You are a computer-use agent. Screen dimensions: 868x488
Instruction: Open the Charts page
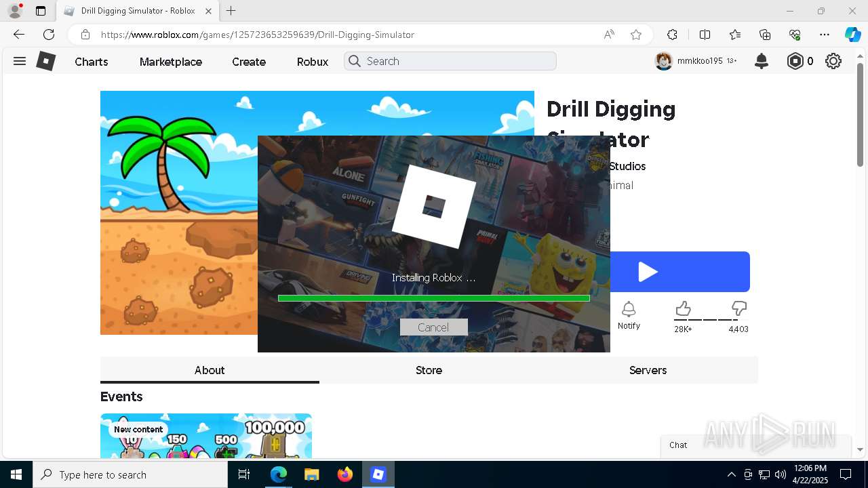click(92, 62)
